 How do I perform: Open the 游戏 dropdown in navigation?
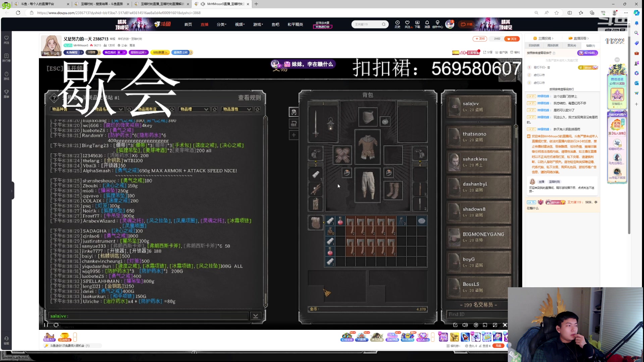[x=258, y=24]
